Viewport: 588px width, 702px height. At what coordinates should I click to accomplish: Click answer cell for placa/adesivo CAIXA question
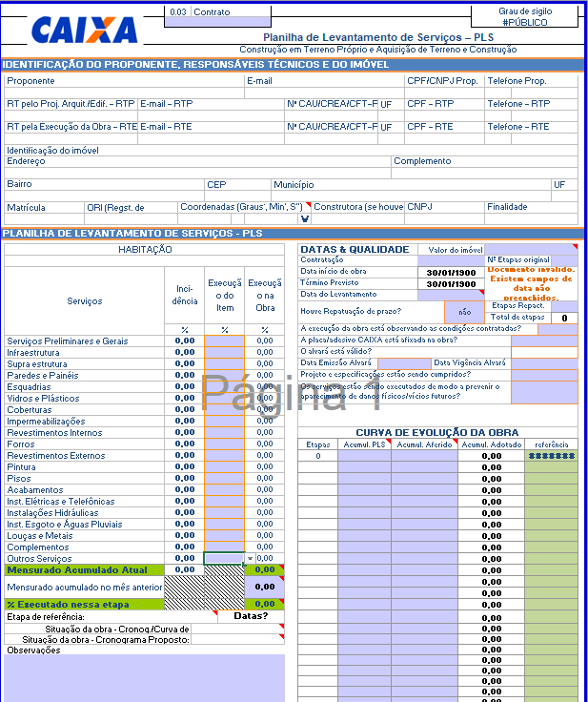[x=544, y=341]
